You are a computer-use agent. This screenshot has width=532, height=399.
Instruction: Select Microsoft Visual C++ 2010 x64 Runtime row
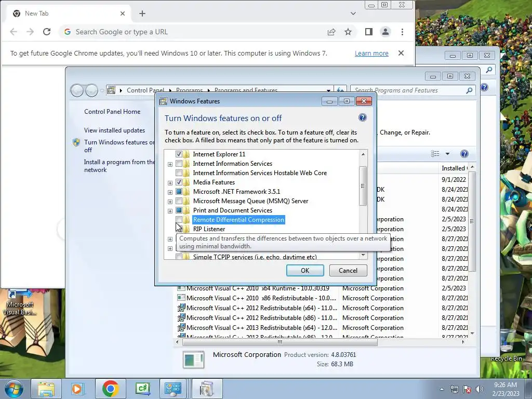(258, 288)
